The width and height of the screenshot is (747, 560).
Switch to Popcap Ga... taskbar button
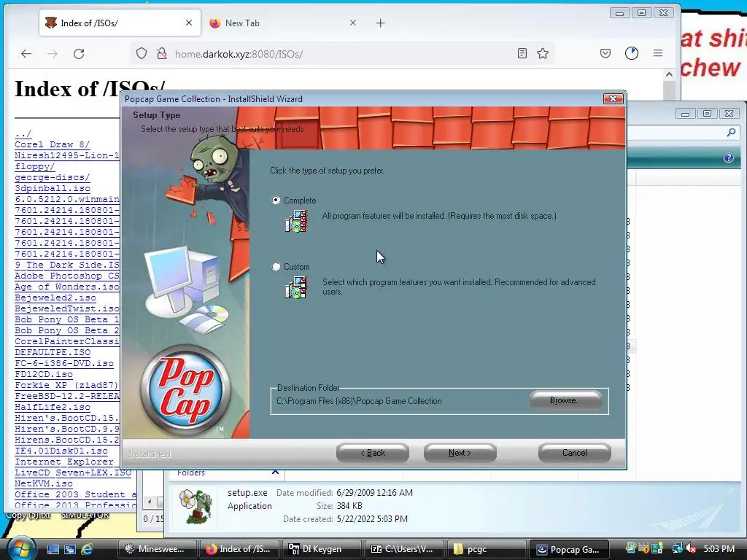click(569, 549)
